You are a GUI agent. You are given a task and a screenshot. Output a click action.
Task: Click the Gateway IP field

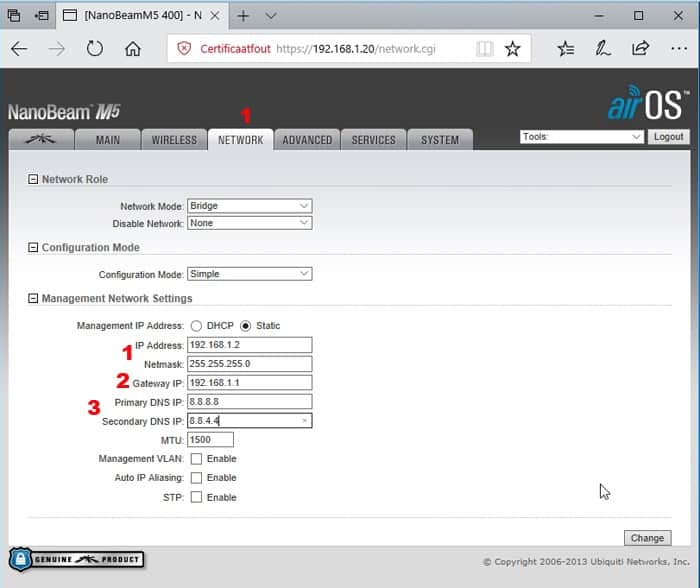[250, 383]
